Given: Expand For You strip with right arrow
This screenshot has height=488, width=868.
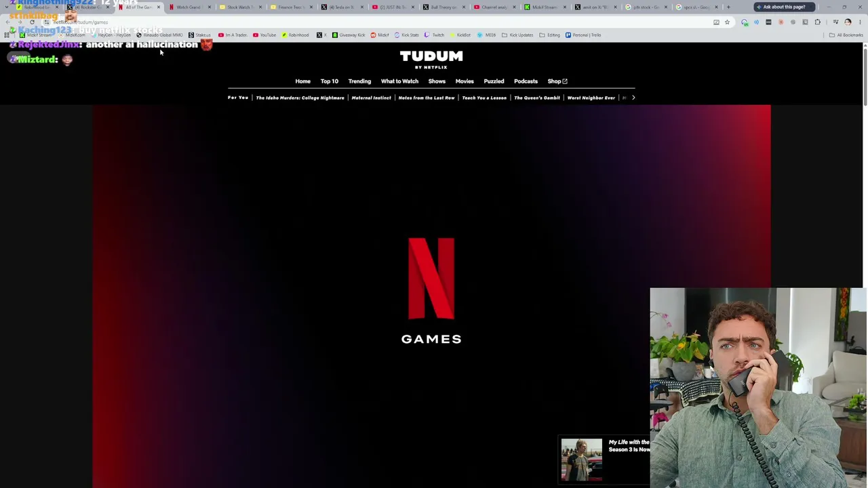Looking at the screenshot, I should click(x=633, y=98).
